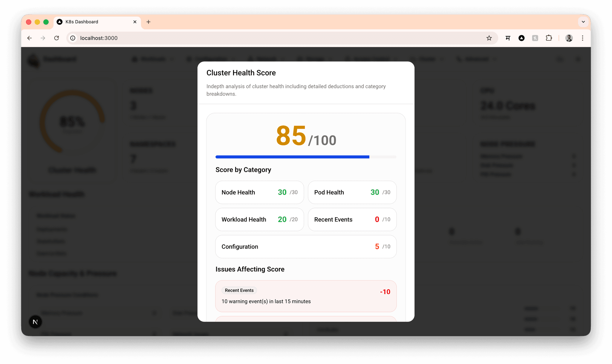Select the Node Health category card
Viewport: 612px width, 364px height.
tap(259, 192)
